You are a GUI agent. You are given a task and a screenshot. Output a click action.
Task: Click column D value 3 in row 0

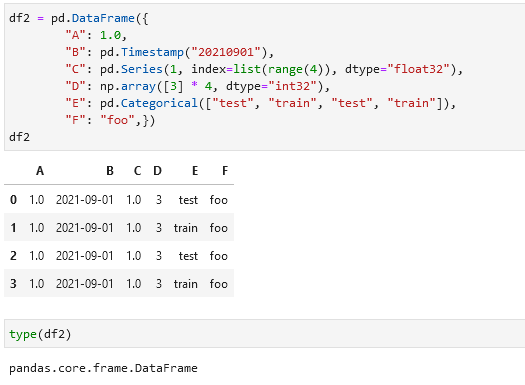[159, 200]
